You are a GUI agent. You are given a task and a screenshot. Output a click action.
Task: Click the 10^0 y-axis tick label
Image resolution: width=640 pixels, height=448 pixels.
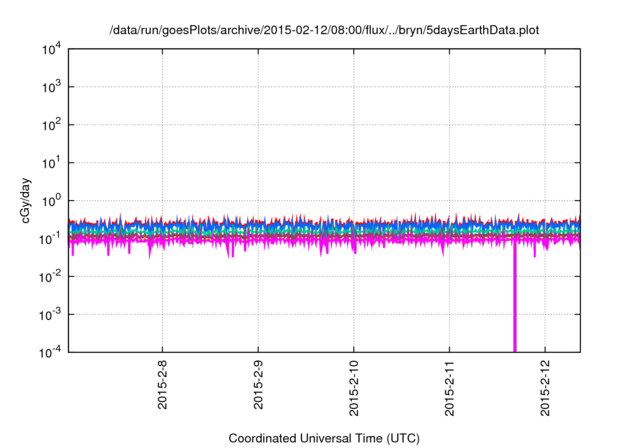pos(51,201)
